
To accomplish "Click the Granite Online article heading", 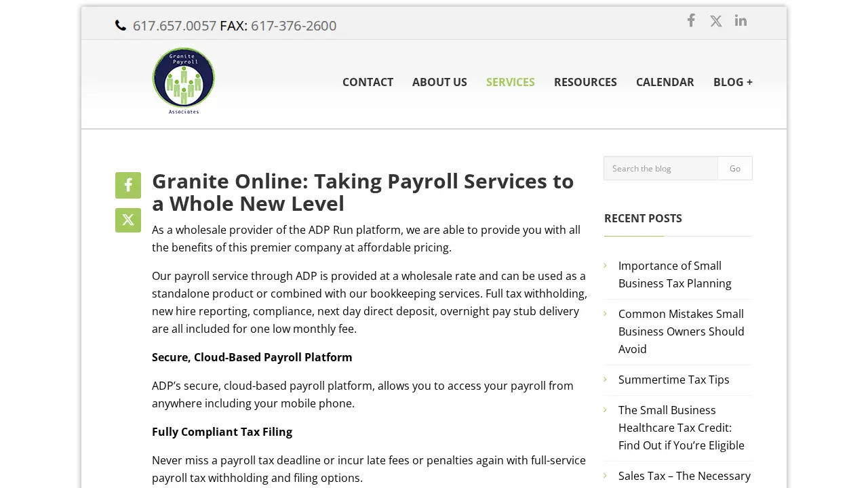I will (x=363, y=192).
